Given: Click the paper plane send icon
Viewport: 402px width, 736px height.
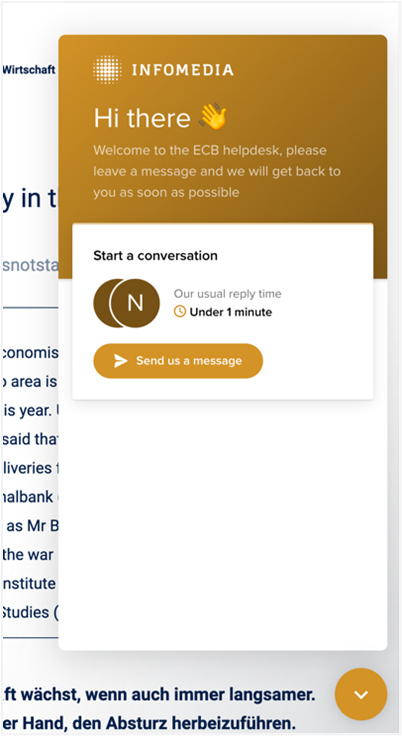Looking at the screenshot, I should [x=121, y=360].
